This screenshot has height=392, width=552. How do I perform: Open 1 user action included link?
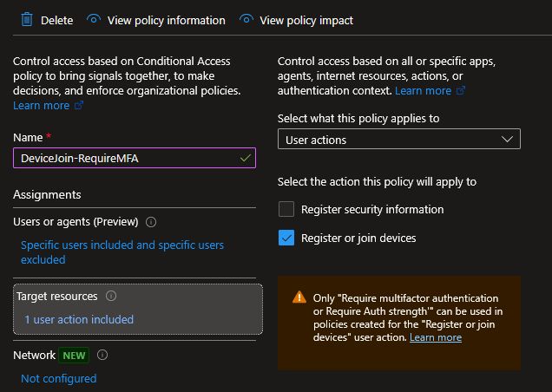tap(79, 319)
